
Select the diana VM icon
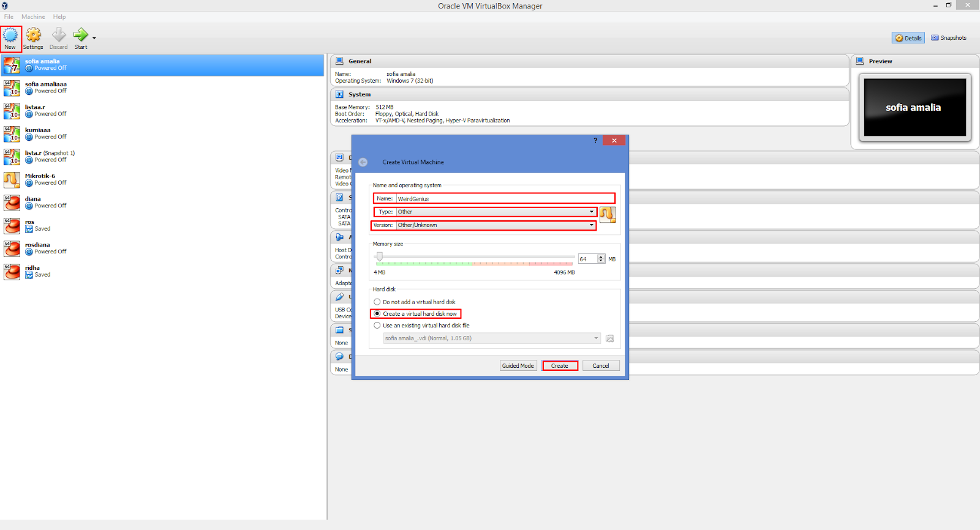coord(12,203)
